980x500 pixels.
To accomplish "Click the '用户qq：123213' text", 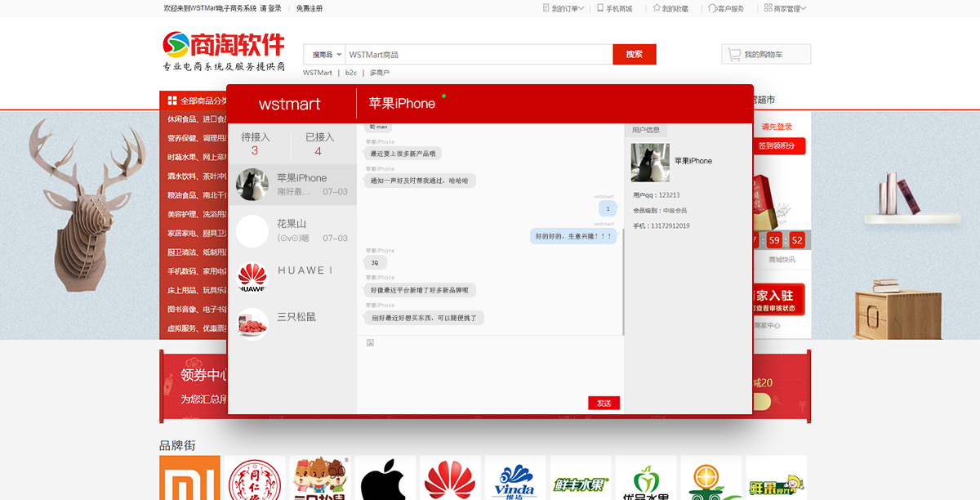I will [x=657, y=195].
